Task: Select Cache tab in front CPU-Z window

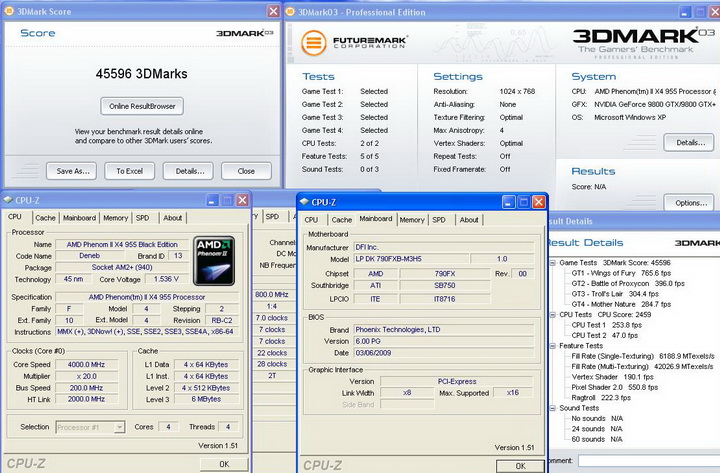Action: tap(342, 220)
